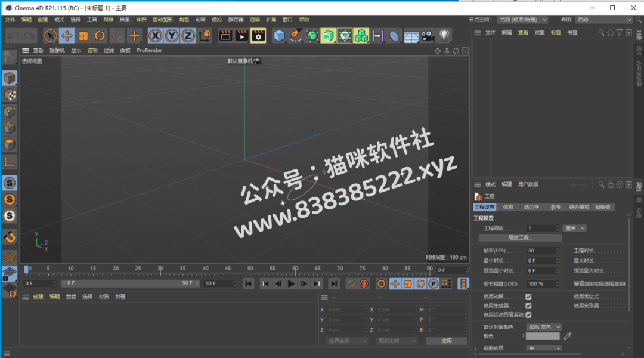The height and width of the screenshot is (358, 644).
Task: Click the record active objects keyframe icon
Action: click(351, 283)
